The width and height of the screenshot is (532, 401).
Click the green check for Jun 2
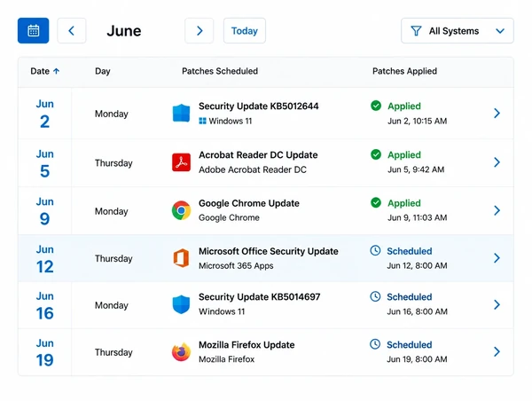(376, 106)
